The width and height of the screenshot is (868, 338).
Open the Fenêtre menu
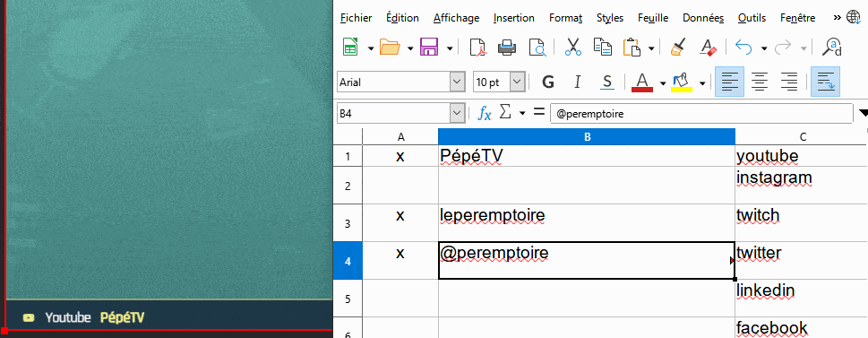798,18
